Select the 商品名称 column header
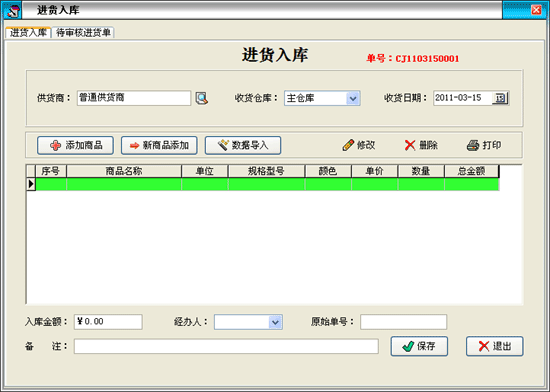Viewport: 550px width, 392px height. tap(124, 171)
